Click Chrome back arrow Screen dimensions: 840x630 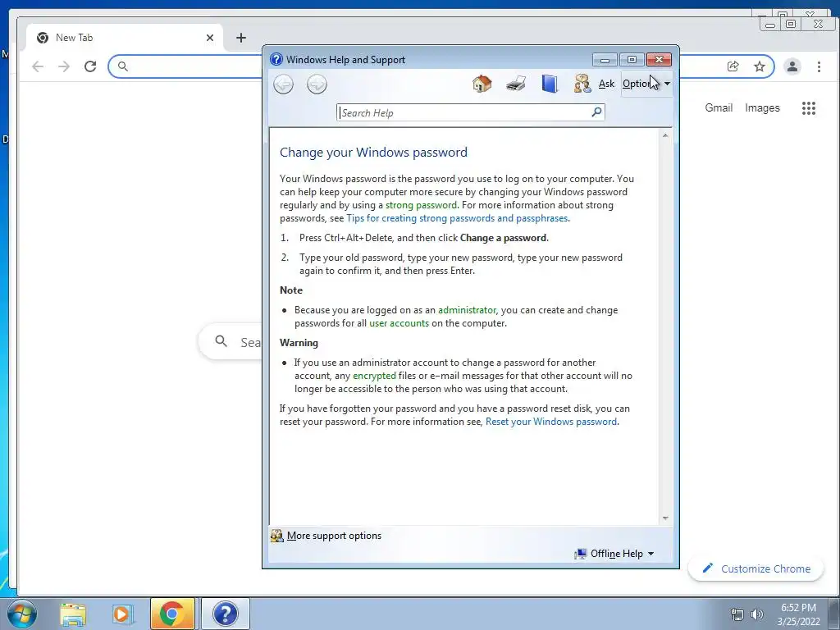coord(38,66)
